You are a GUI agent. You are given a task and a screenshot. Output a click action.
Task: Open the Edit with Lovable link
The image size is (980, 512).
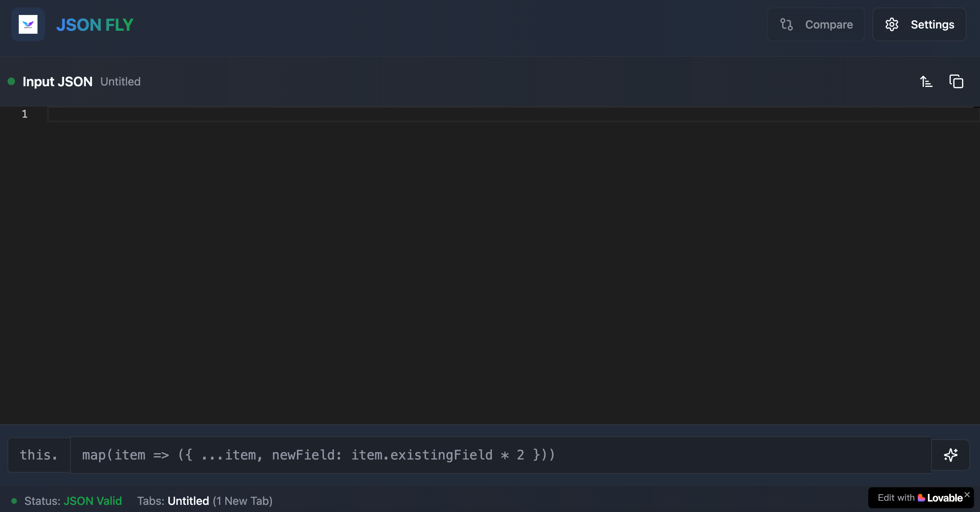(920, 498)
